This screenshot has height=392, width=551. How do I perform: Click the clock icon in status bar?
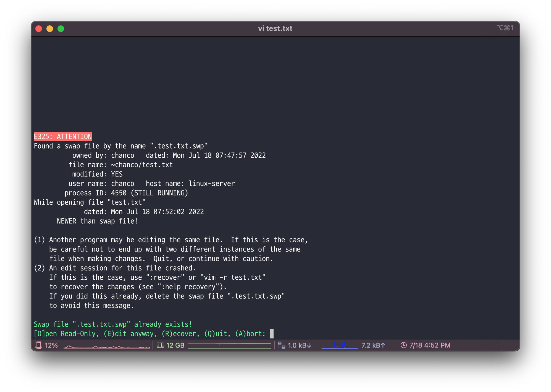pyautogui.click(x=404, y=345)
